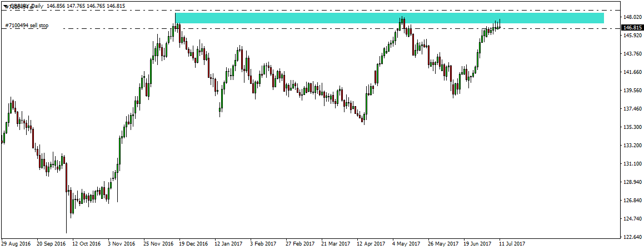Click the '3 Nov 2016' date label
Screen dimensions: 644x250
point(122,243)
